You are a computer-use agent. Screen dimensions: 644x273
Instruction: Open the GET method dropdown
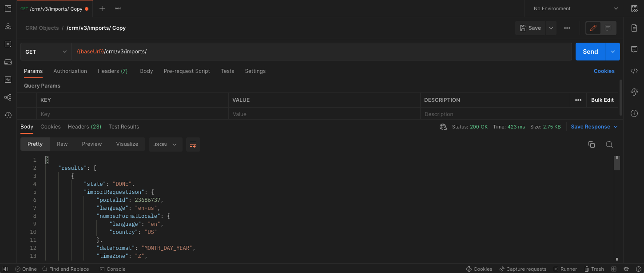pyautogui.click(x=46, y=51)
